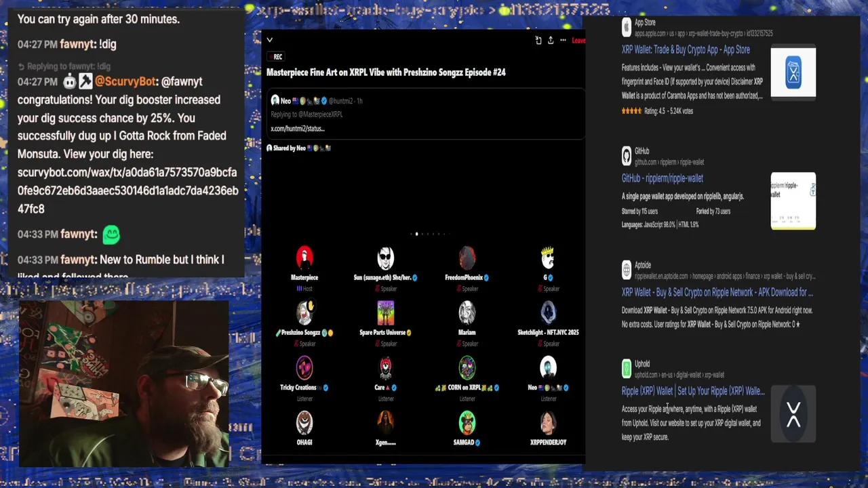Open the SAMGAD listener avatar
This screenshot has height=488, width=868.
click(467, 422)
